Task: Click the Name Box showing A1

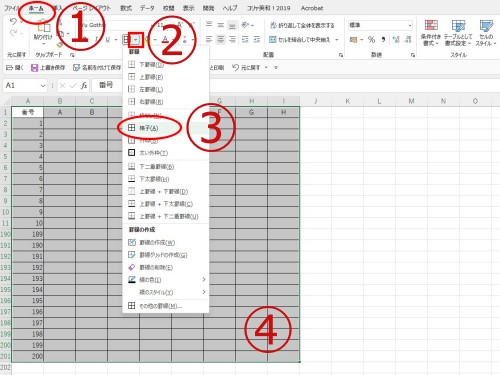Action: point(21,86)
